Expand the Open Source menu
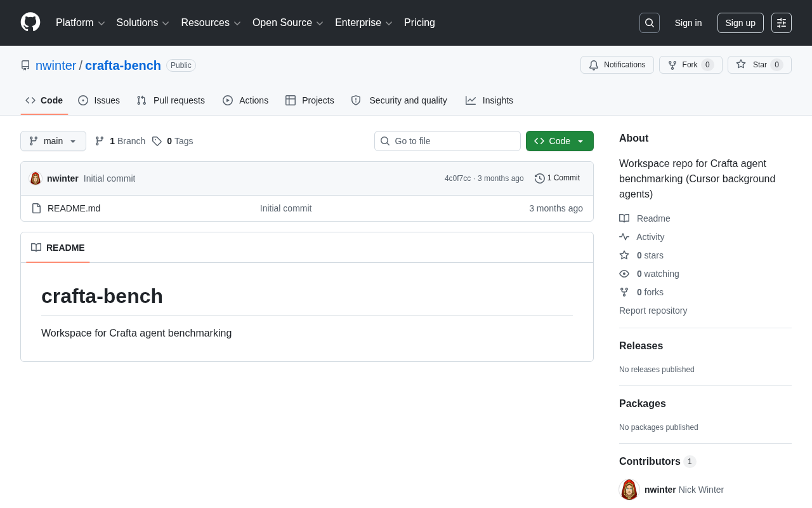Viewport: 812px width, 508px height. [288, 23]
